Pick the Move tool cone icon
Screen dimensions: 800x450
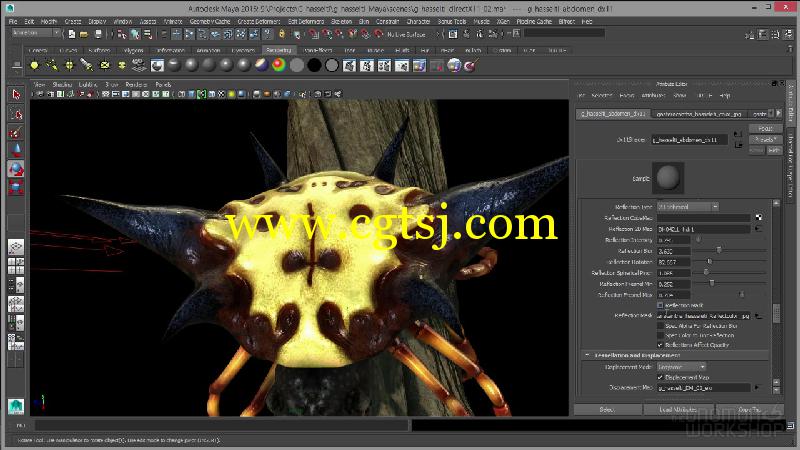click(16, 151)
